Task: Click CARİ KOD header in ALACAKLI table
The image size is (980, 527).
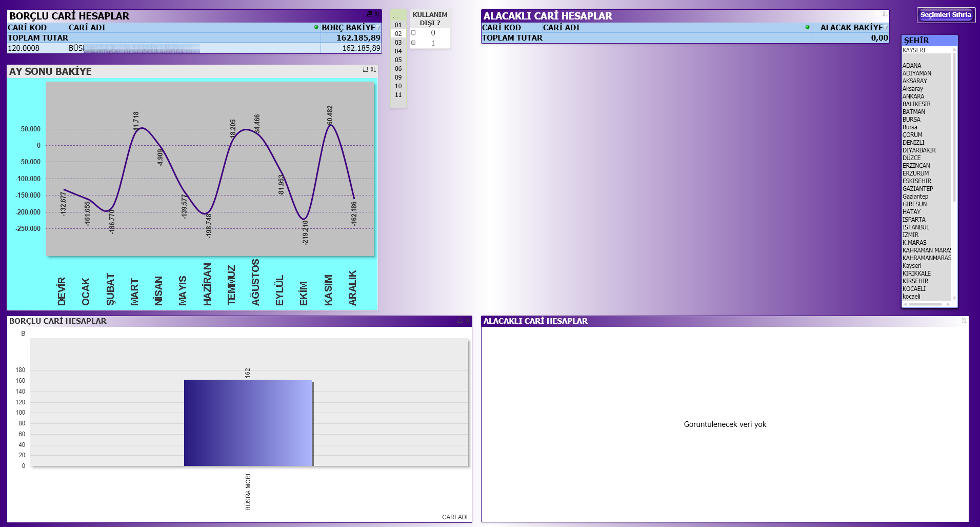Action: point(501,28)
